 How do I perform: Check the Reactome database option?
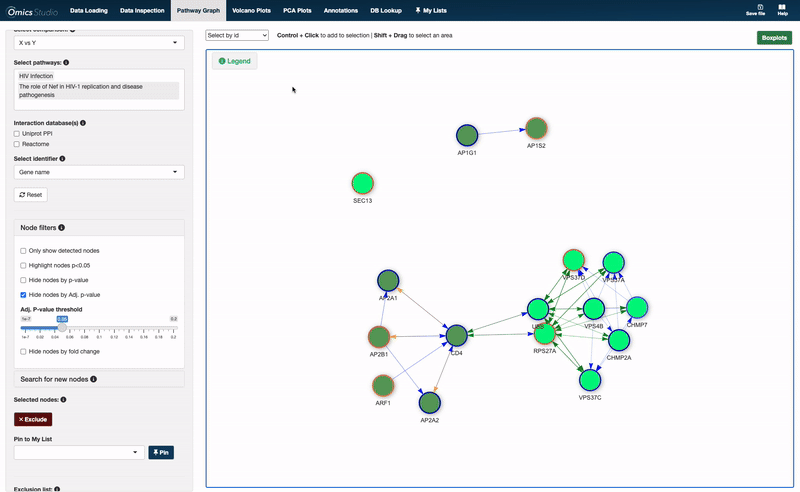pos(17,144)
